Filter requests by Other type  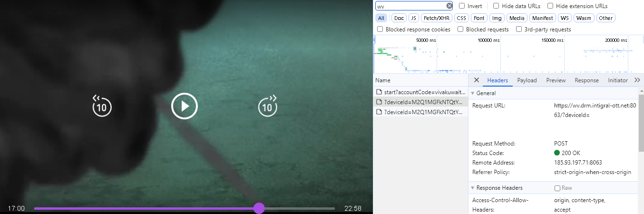pyautogui.click(x=605, y=18)
